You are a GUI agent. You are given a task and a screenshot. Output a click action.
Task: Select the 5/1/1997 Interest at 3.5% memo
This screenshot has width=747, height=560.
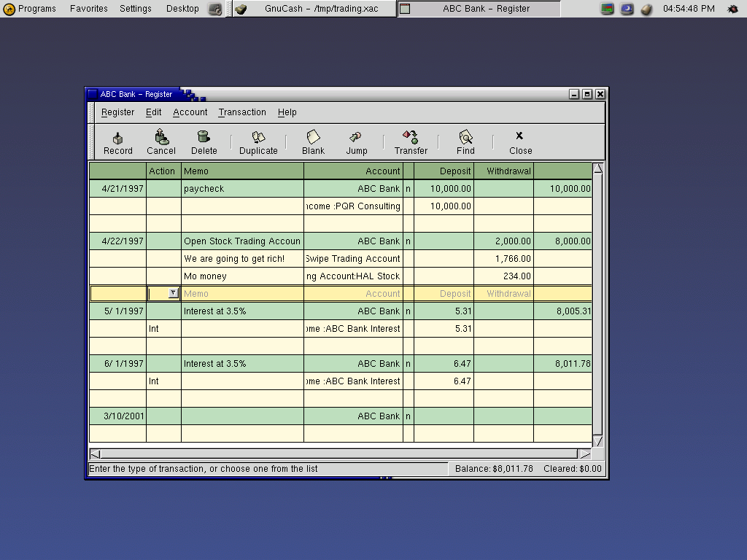[242, 311]
